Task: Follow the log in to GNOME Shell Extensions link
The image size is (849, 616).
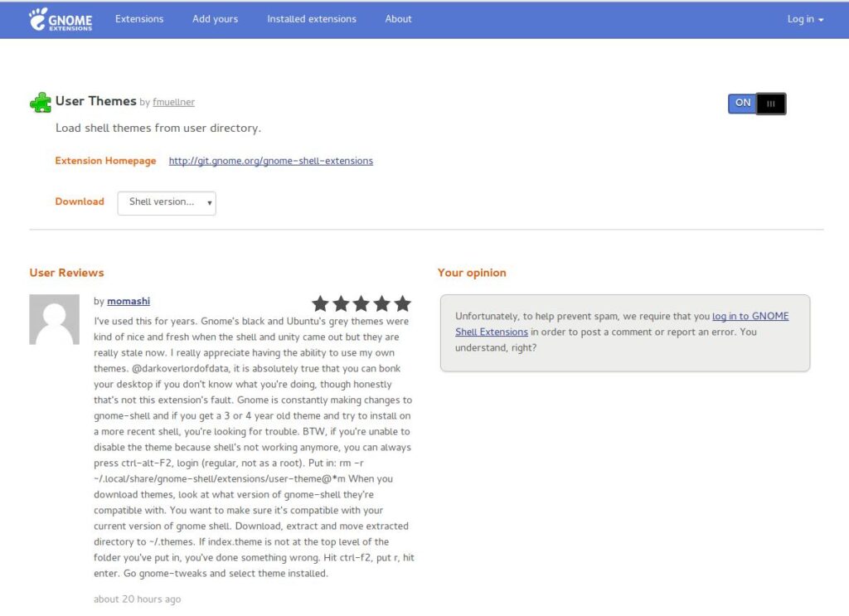Action: tap(622, 323)
